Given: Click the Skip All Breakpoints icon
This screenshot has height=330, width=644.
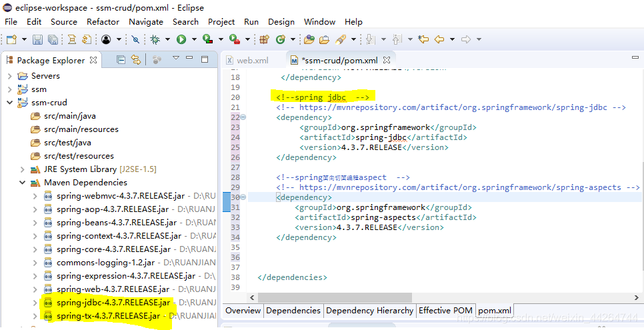Looking at the screenshot, I should 135,39.
